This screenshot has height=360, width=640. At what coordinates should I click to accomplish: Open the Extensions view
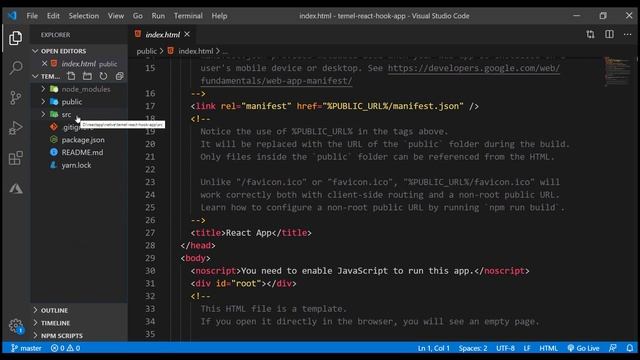(16, 158)
